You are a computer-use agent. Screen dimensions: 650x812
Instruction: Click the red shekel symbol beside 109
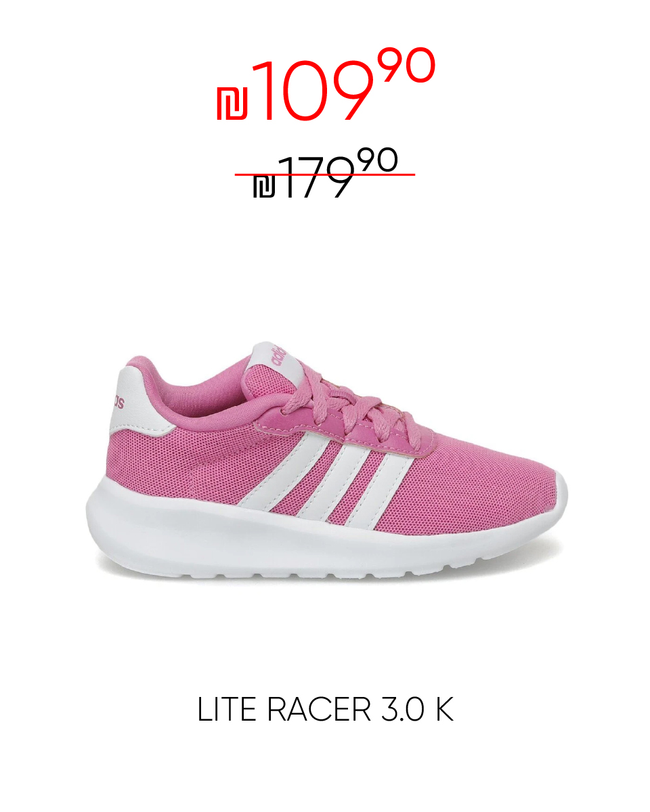[x=232, y=104]
